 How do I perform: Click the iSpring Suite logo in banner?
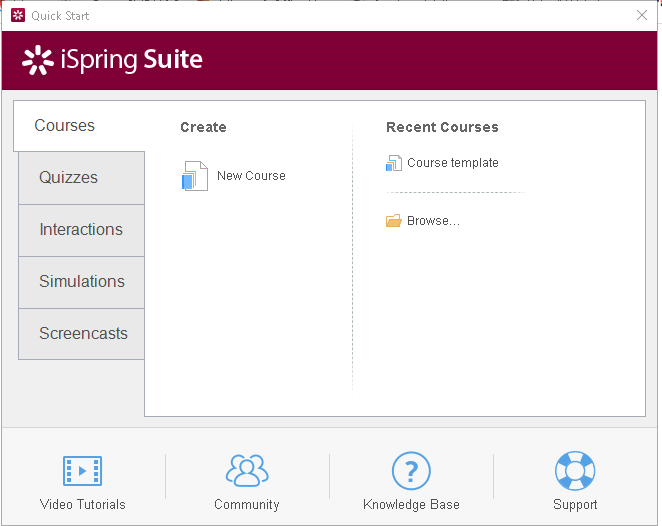112,60
